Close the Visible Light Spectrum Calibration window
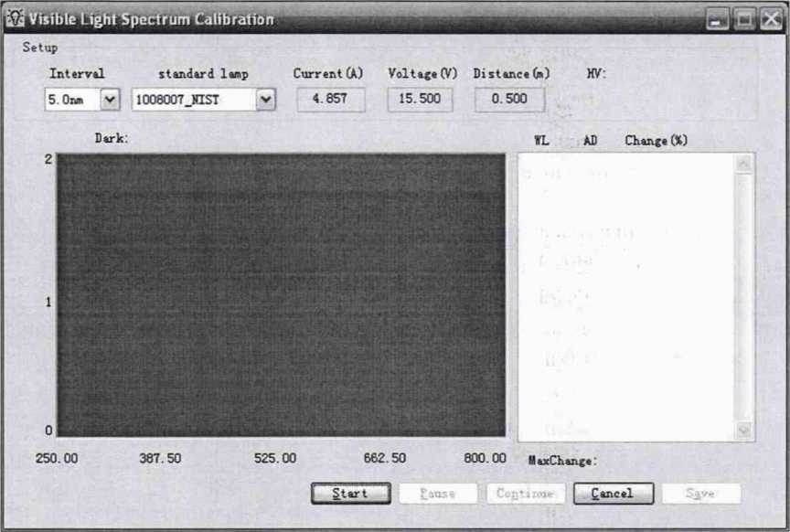The width and height of the screenshot is (790, 532). point(772,20)
